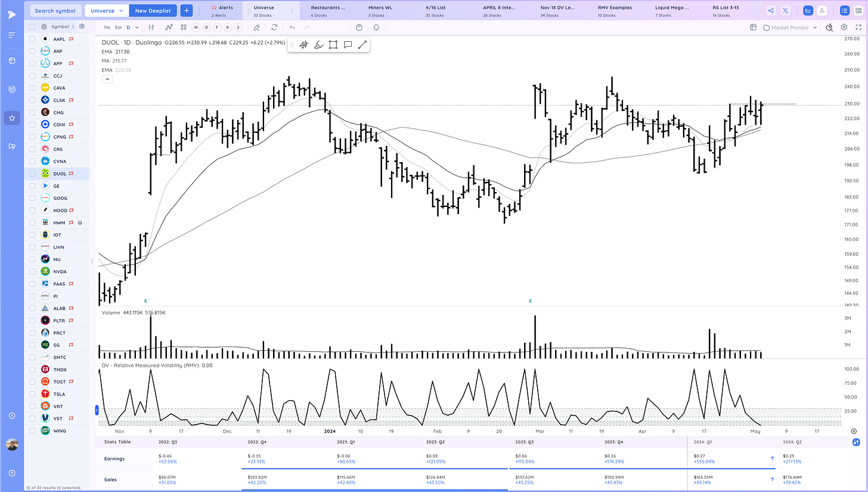Click the add plus button beside New Deeplist

point(186,10)
